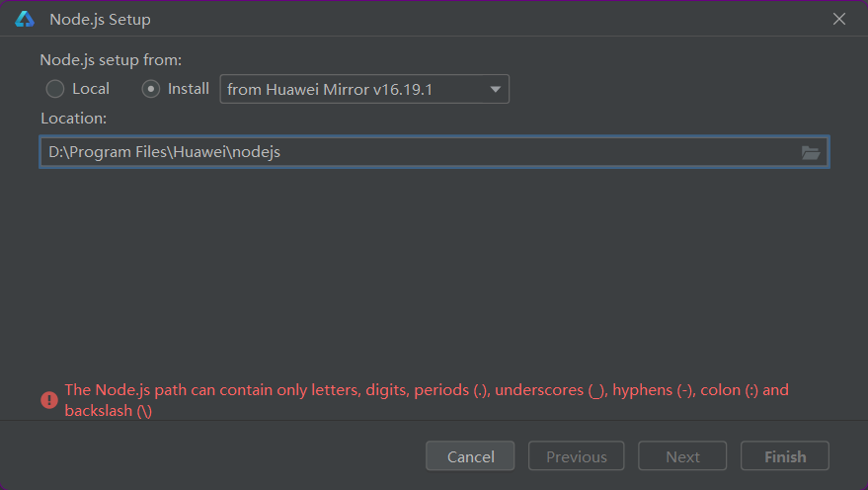Close the Node.js Setup dialog

point(839,19)
